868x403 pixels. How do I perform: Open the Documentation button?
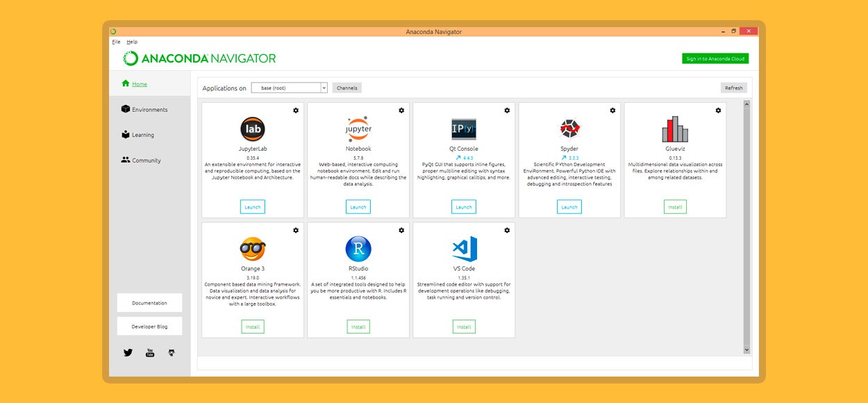pos(149,303)
